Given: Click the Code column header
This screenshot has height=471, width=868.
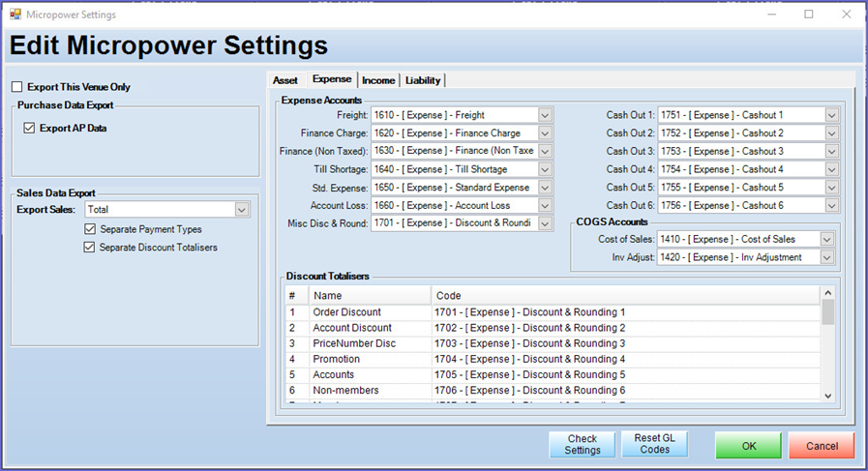Looking at the screenshot, I should [x=627, y=296].
